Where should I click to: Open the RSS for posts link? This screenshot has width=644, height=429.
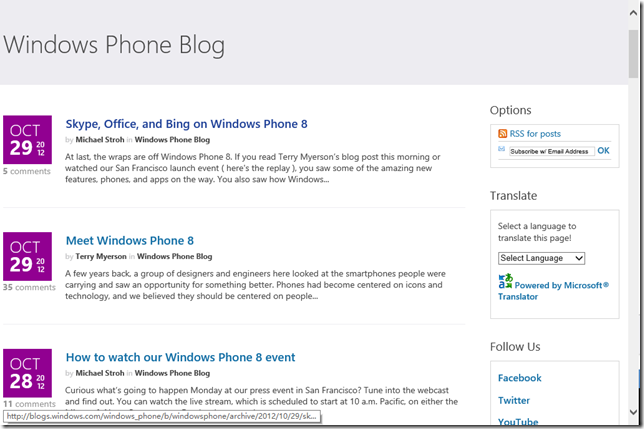[535, 134]
